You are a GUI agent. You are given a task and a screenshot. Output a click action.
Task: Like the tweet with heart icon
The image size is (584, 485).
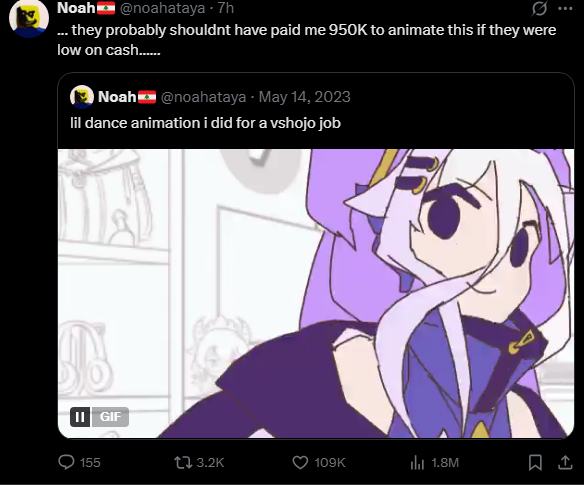[300, 463]
